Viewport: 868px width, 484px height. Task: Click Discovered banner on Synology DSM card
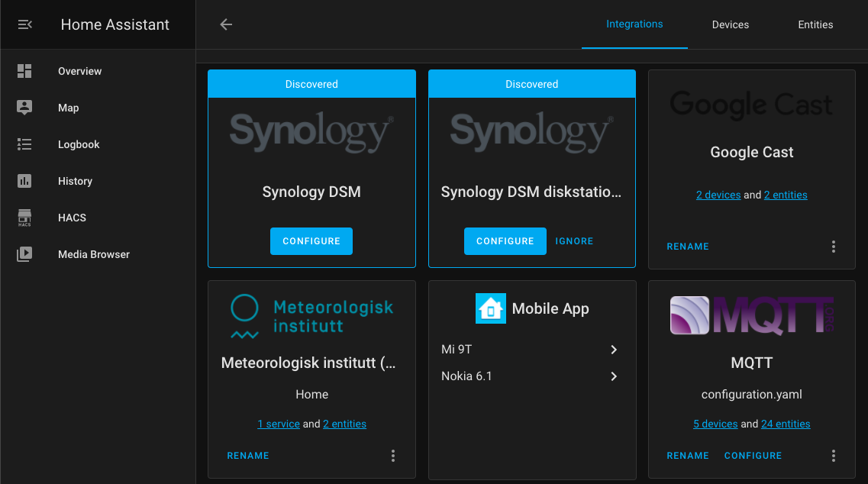[x=311, y=84]
